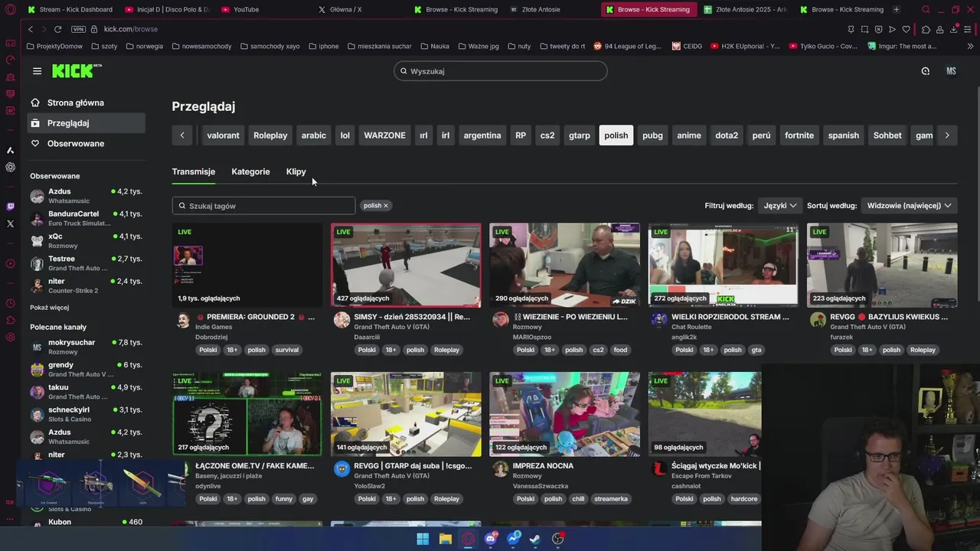Expand followed channels with Pokaż więcej
The height and width of the screenshot is (551, 980).
(x=49, y=308)
